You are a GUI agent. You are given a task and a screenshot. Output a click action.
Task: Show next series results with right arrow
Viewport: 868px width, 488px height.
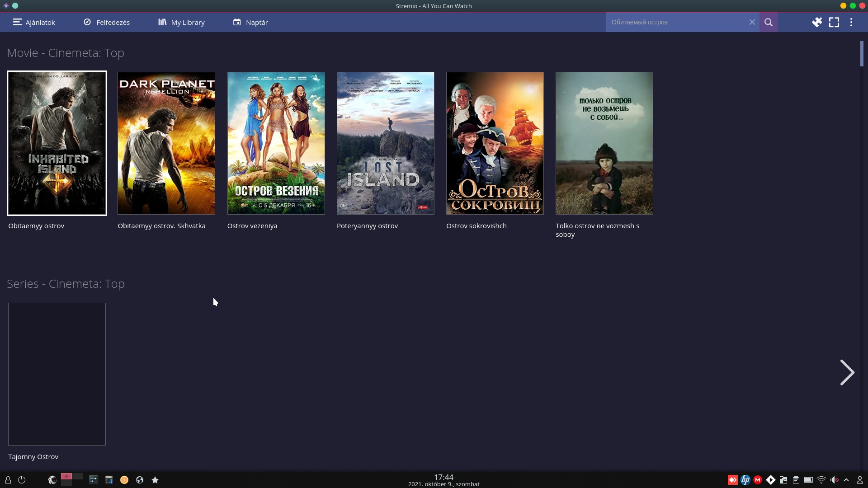coord(847,373)
